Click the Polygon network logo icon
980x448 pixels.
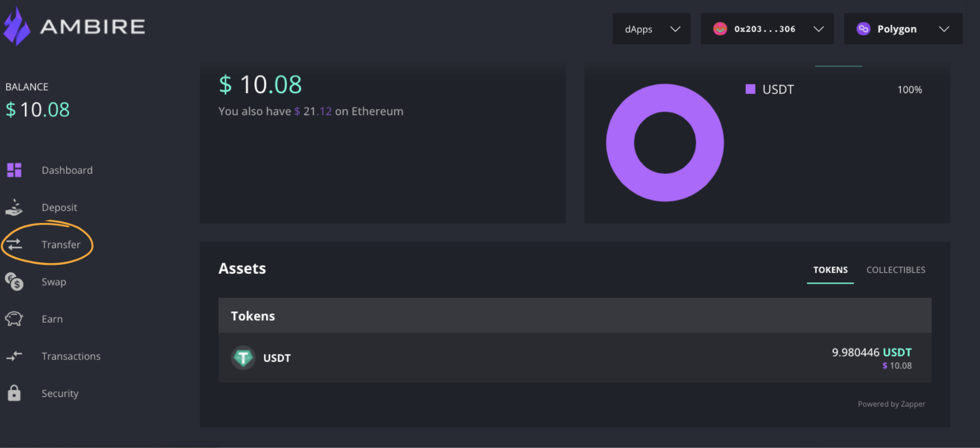pos(863,29)
